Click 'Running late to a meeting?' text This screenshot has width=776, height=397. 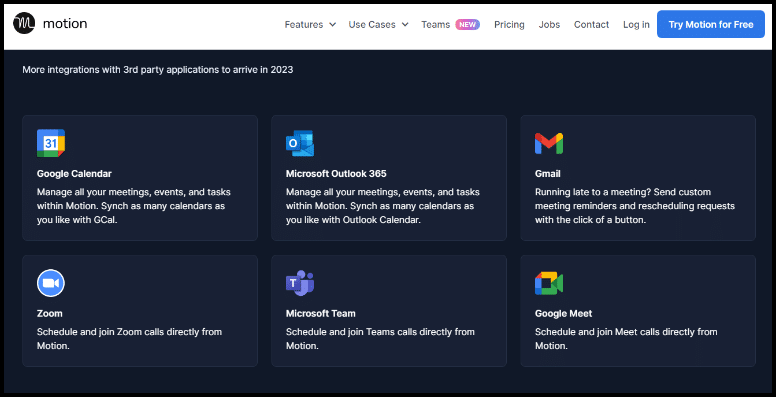point(635,206)
